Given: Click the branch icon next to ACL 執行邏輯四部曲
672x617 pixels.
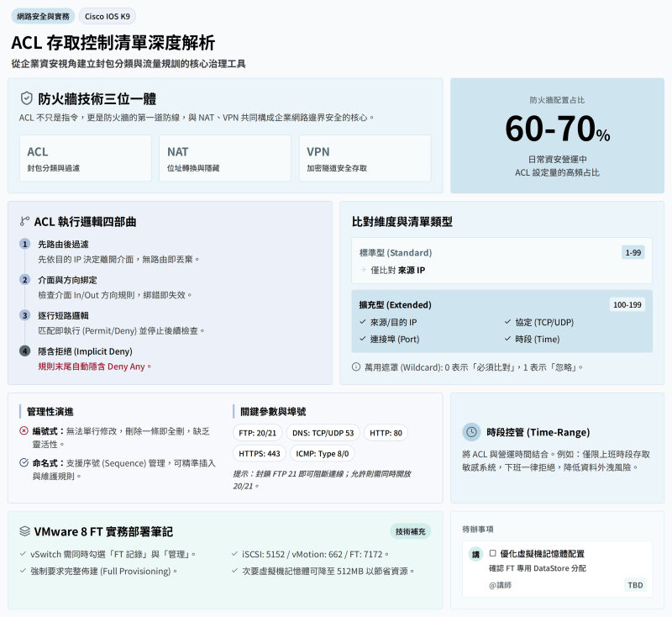Looking at the screenshot, I should tap(24, 221).
